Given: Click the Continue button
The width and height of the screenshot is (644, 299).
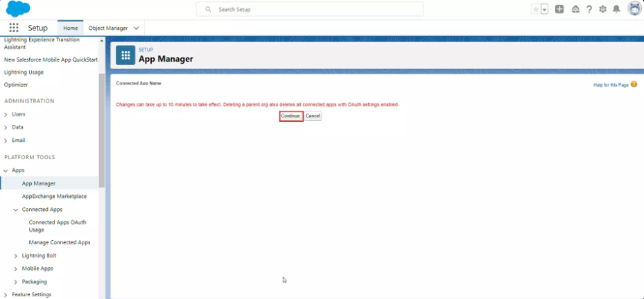Looking at the screenshot, I should pyautogui.click(x=290, y=116).
